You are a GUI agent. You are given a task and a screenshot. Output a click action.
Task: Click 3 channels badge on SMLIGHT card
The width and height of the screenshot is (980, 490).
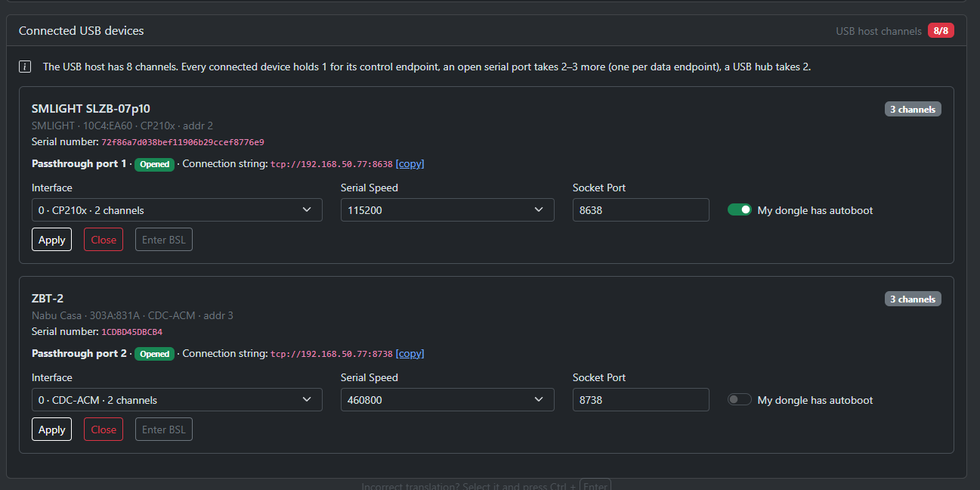coord(913,110)
